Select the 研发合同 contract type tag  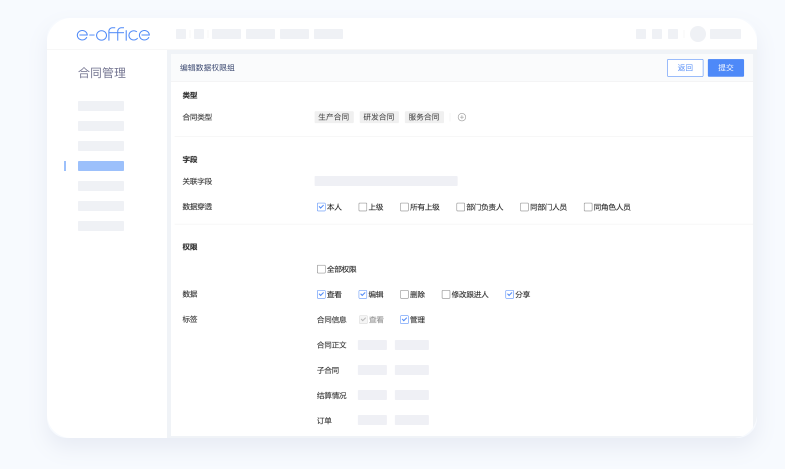(x=379, y=117)
